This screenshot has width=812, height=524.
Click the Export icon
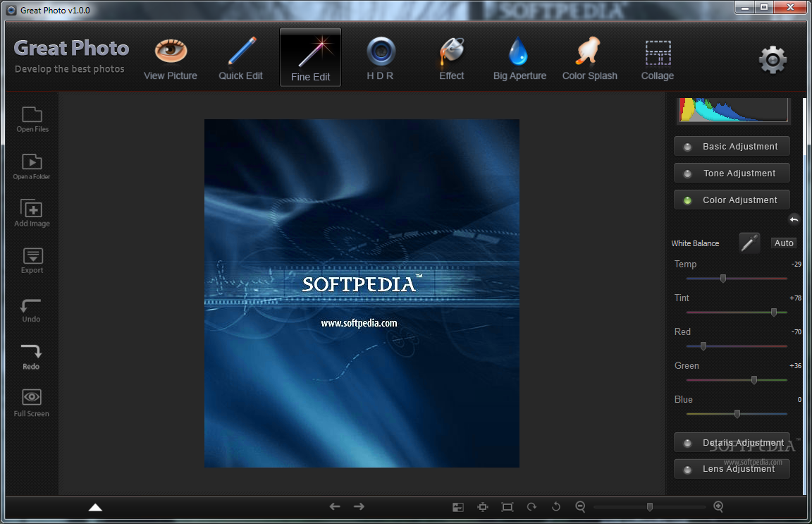point(32,261)
